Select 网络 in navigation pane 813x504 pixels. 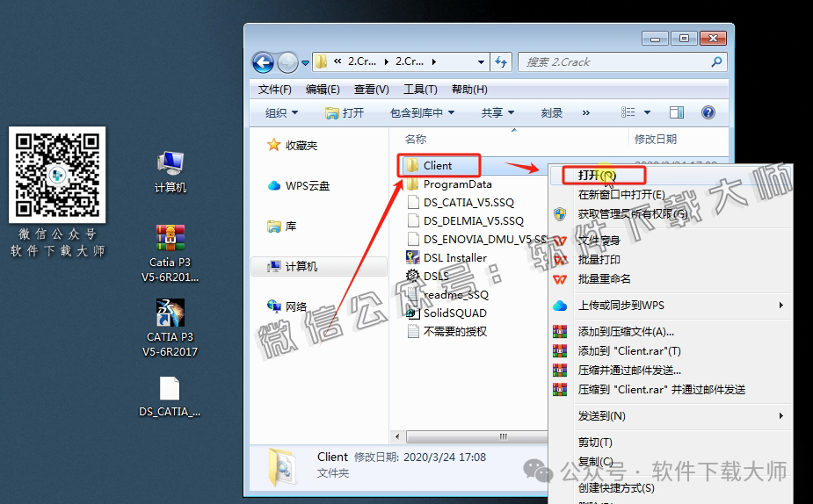(287, 306)
